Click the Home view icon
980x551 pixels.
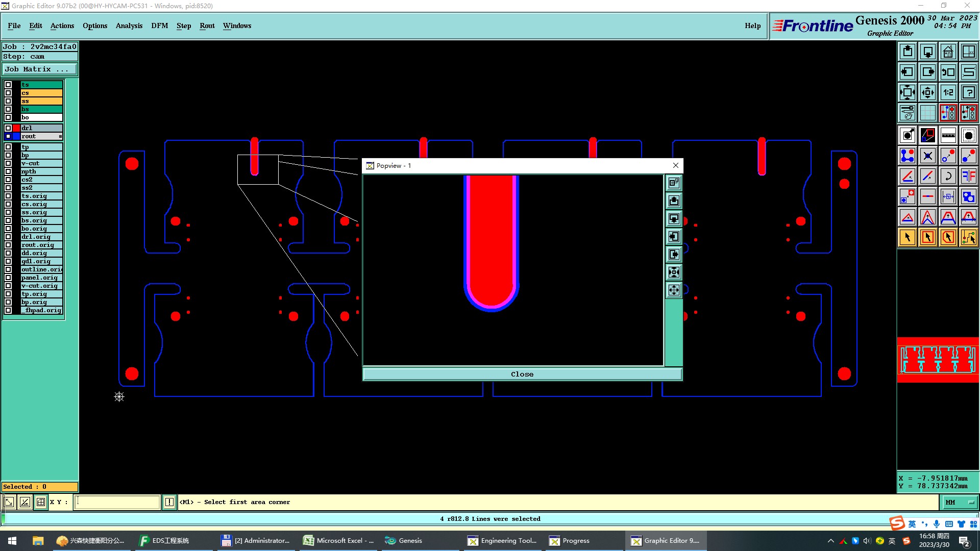[948, 52]
